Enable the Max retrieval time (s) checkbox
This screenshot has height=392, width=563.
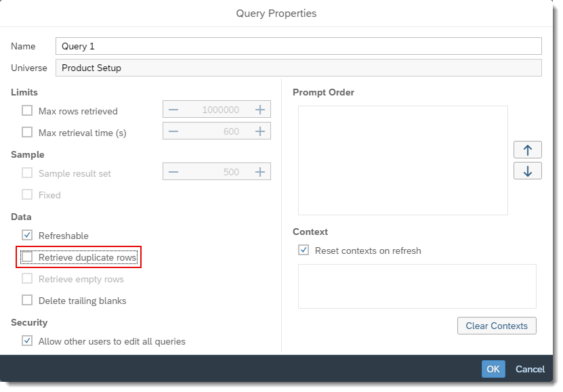point(27,133)
